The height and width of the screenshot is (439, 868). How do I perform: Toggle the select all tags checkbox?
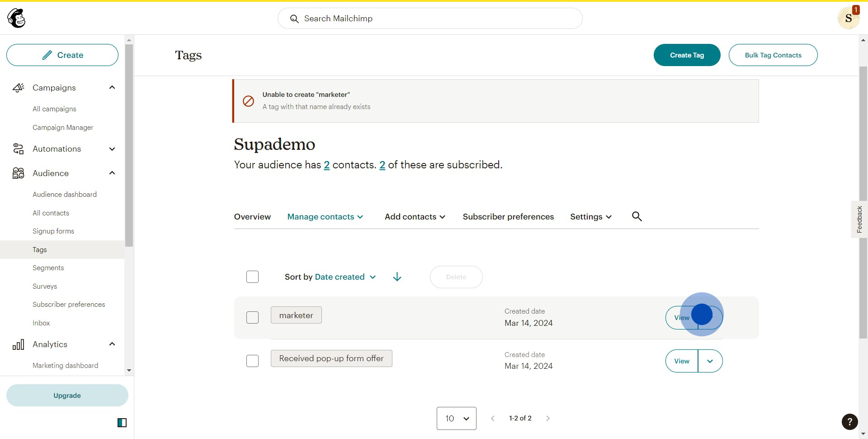pos(252,277)
